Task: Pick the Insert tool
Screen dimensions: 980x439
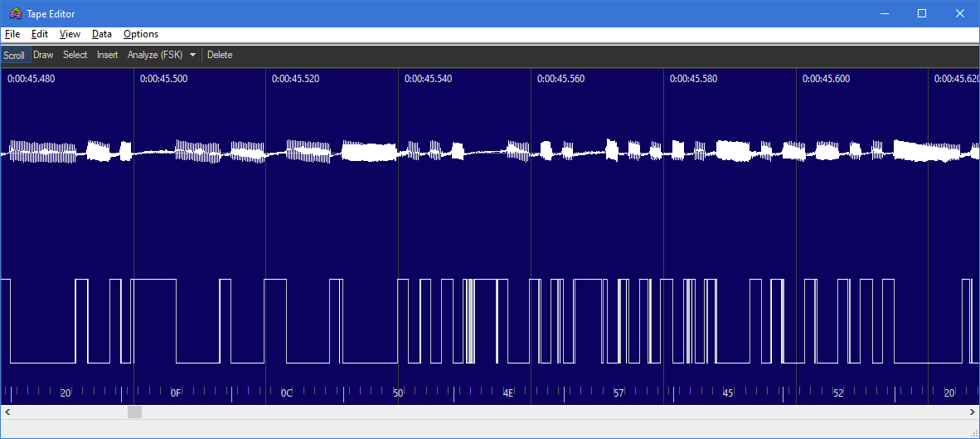Action: (x=107, y=55)
